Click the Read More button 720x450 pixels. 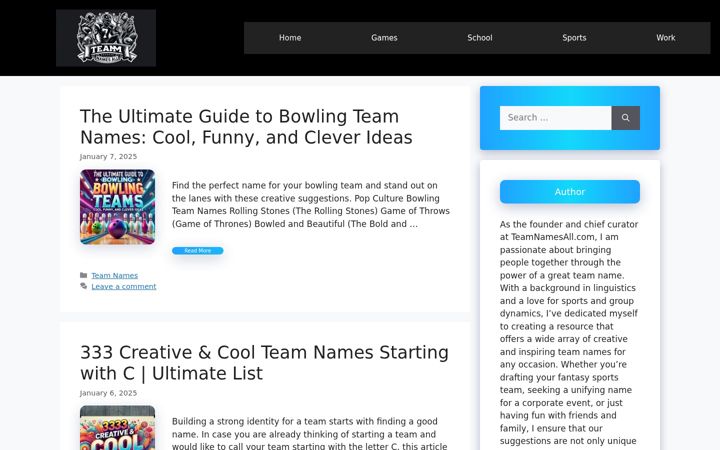(x=198, y=251)
